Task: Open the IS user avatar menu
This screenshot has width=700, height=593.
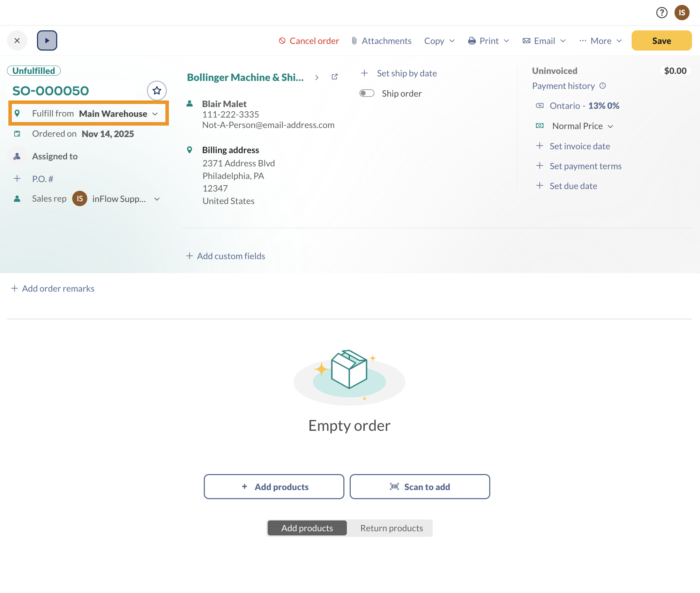Action: [682, 13]
